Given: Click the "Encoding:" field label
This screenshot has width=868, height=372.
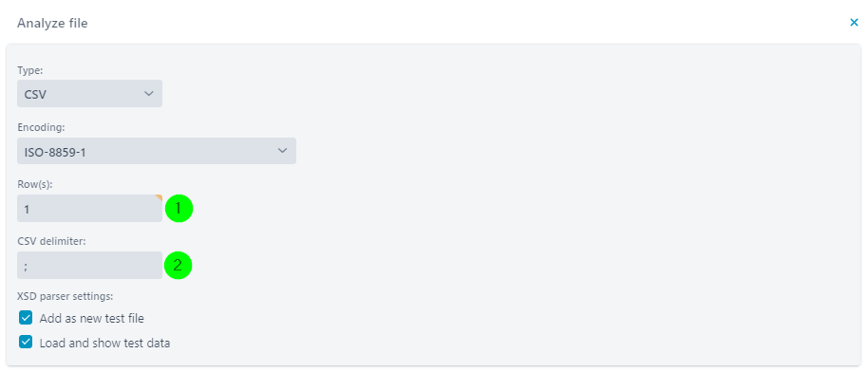Looking at the screenshot, I should click(41, 127).
